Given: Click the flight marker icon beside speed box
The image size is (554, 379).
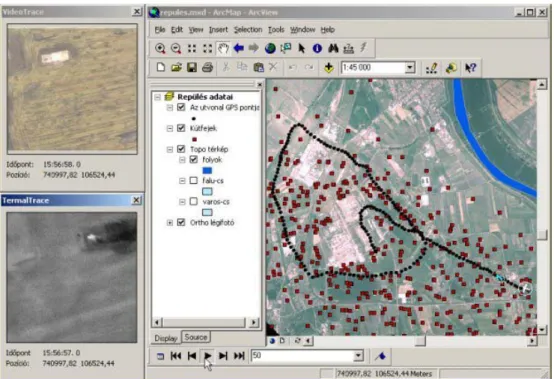Looking at the screenshot, I should (380, 356).
